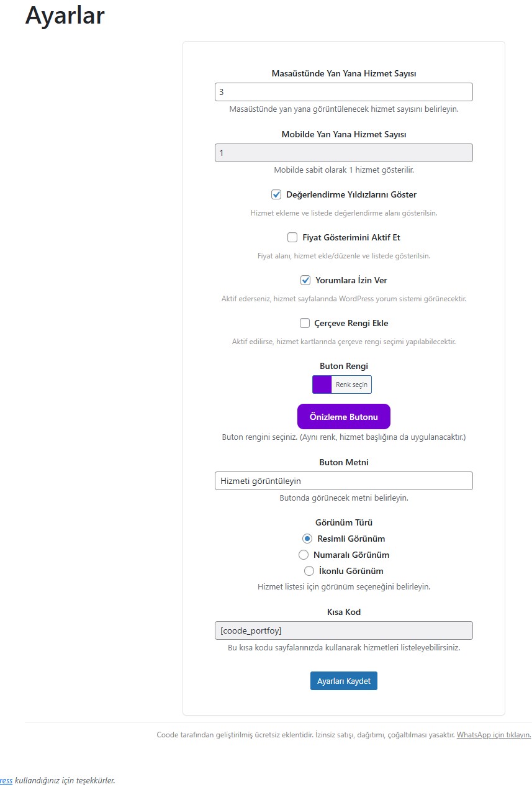Click the Renk seçin button

[351, 385]
